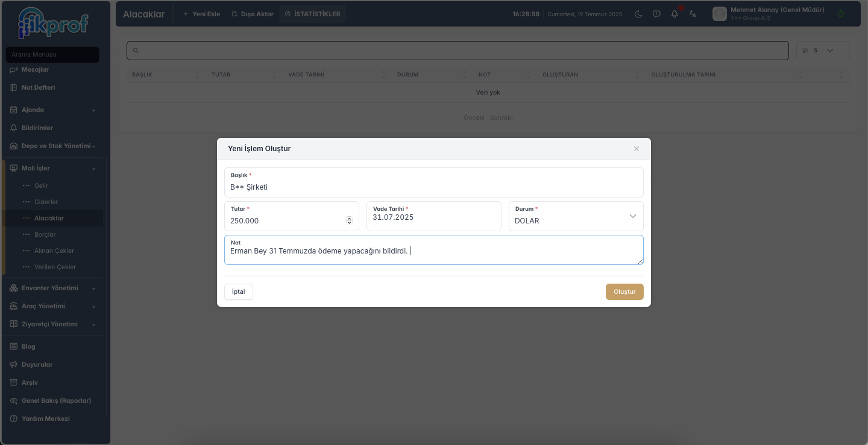Click the Vade Tarihi date field

tap(434, 216)
